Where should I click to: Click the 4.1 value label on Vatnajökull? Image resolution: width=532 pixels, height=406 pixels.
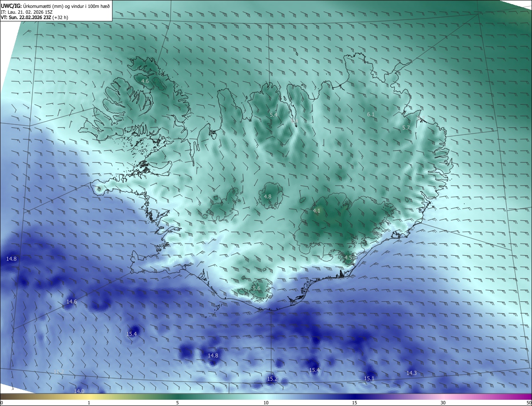click(x=317, y=211)
